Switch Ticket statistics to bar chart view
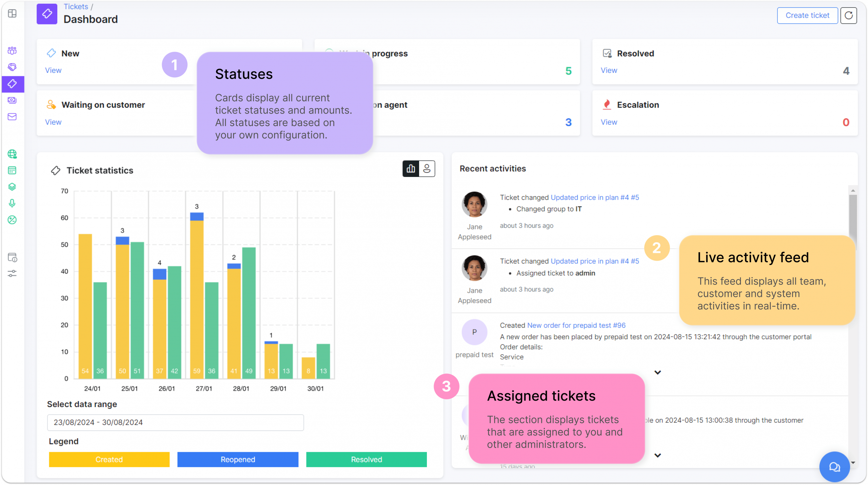Image resolution: width=868 pixels, height=485 pixels. [411, 169]
